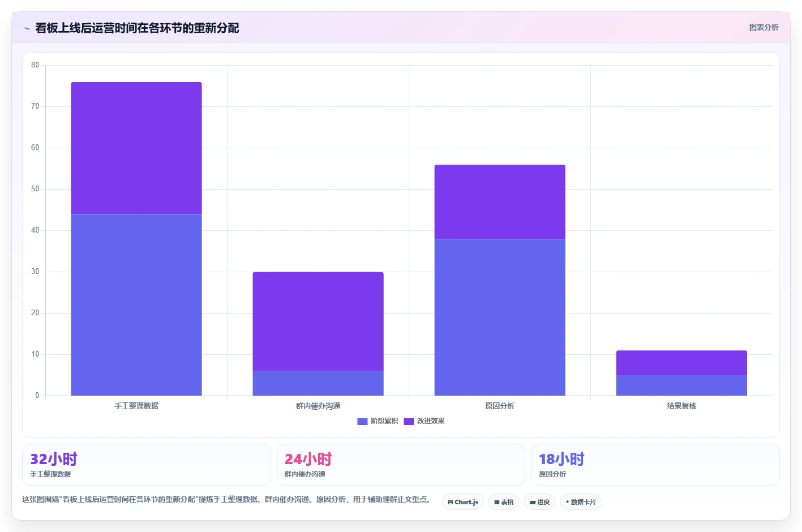Screen dimensions: 802x532
Task: Click the purple segment of 群内催办沟通 bar
Action: click(x=318, y=321)
